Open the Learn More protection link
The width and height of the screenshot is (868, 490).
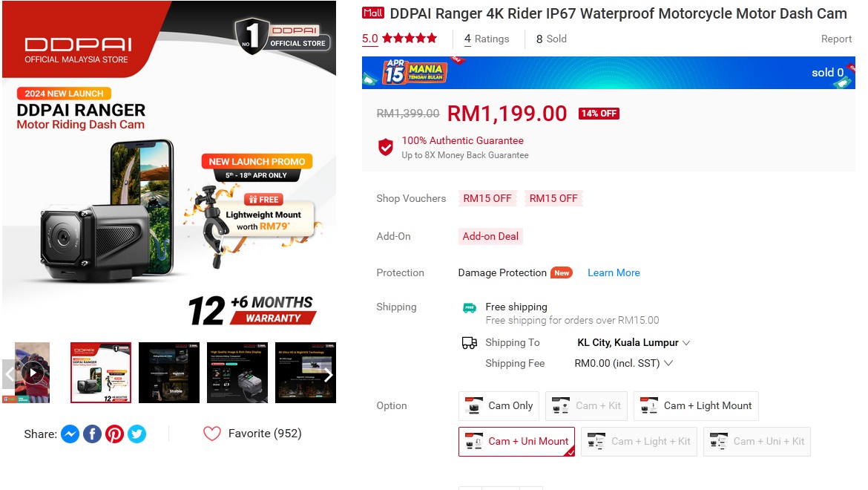tap(614, 273)
